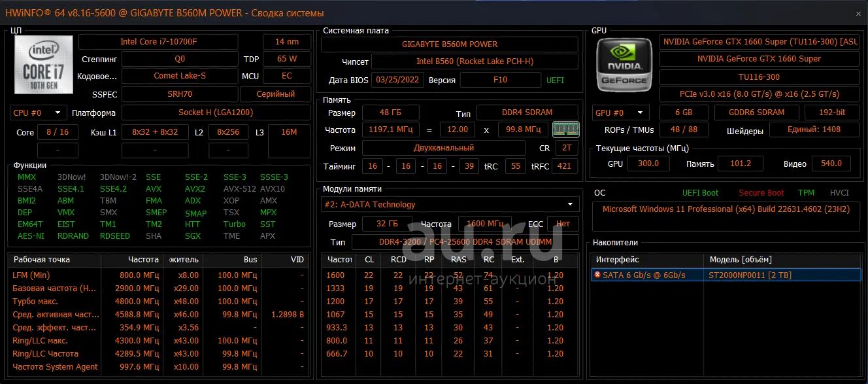Click the Turbo feature label

(235, 224)
